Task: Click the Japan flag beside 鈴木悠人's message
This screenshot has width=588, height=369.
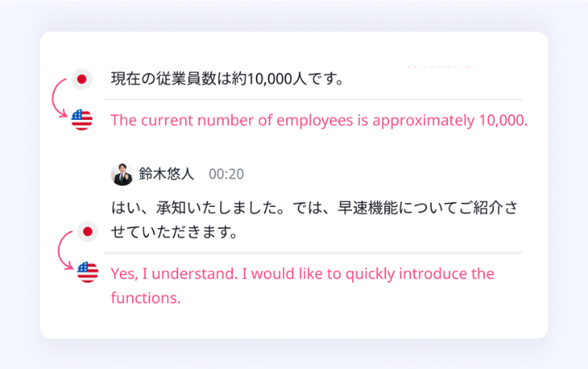Action: tap(88, 231)
